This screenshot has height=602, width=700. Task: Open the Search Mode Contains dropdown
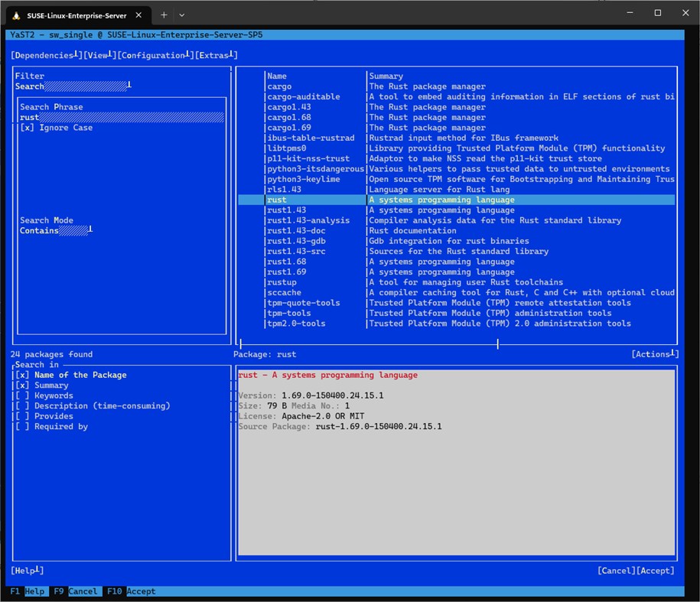(55, 230)
